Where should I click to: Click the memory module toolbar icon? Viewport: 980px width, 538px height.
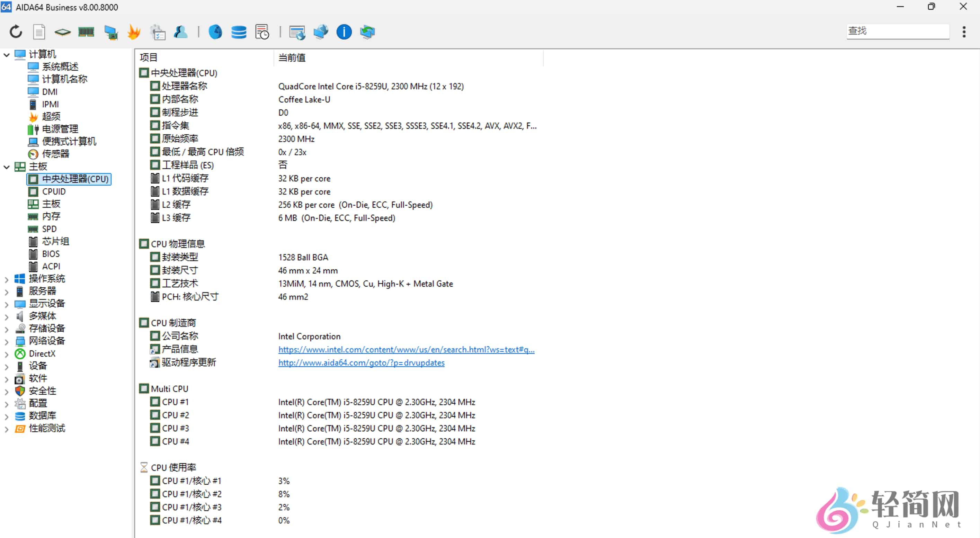pyautogui.click(x=86, y=32)
